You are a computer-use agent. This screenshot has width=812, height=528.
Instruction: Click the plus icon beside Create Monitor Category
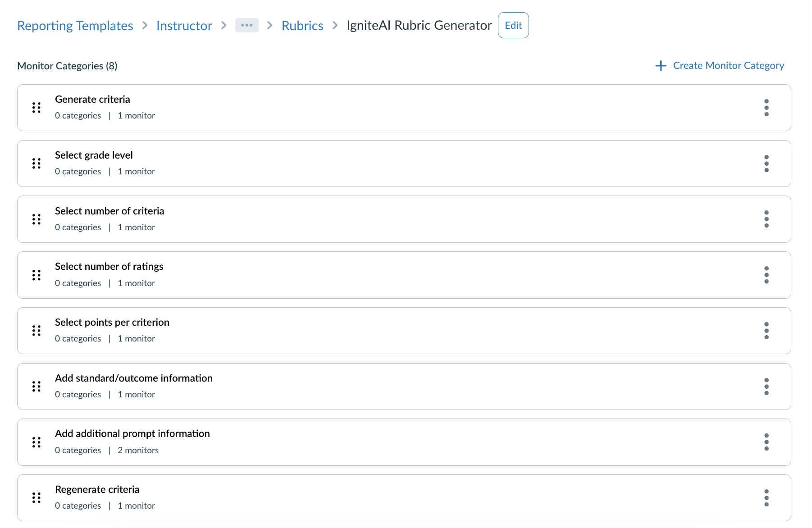pyautogui.click(x=661, y=65)
